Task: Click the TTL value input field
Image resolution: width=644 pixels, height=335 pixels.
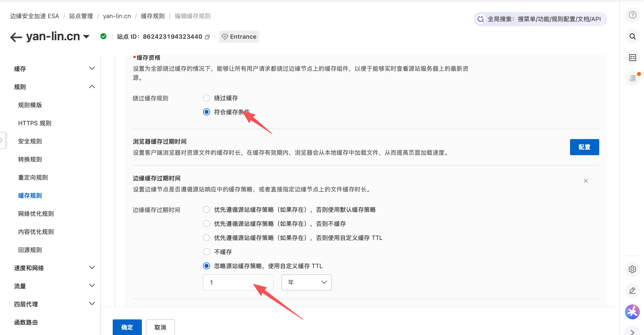Action: (x=238, y=282)
